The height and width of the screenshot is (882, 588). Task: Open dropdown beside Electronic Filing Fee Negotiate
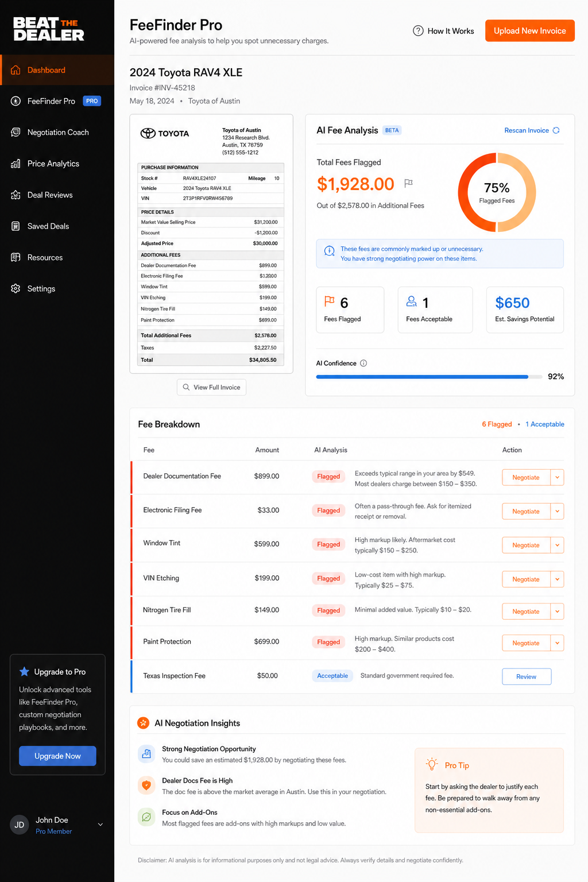(x=557, y=511)
